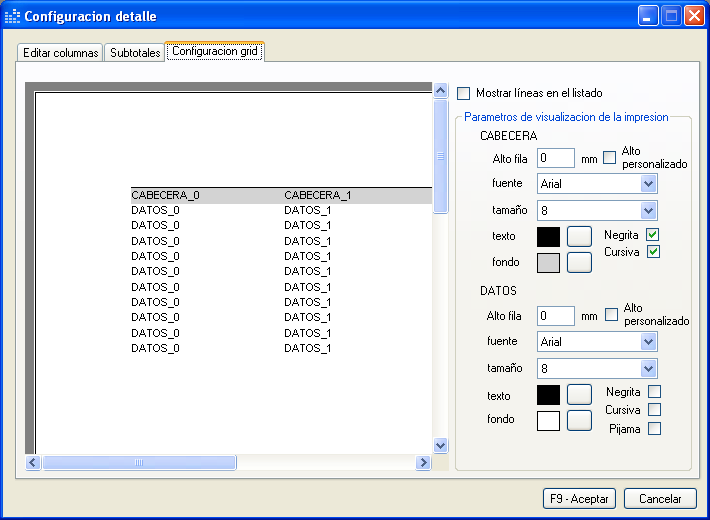Open DATOS fuente dropdown list
This screenshot has width=710, height=520.
pos(648,342)
